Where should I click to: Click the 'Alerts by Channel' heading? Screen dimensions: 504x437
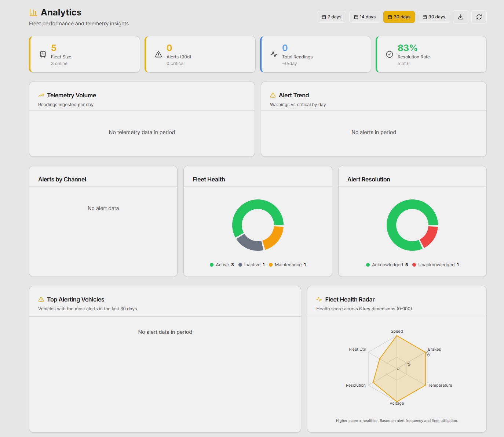click(x=62, y=179)
